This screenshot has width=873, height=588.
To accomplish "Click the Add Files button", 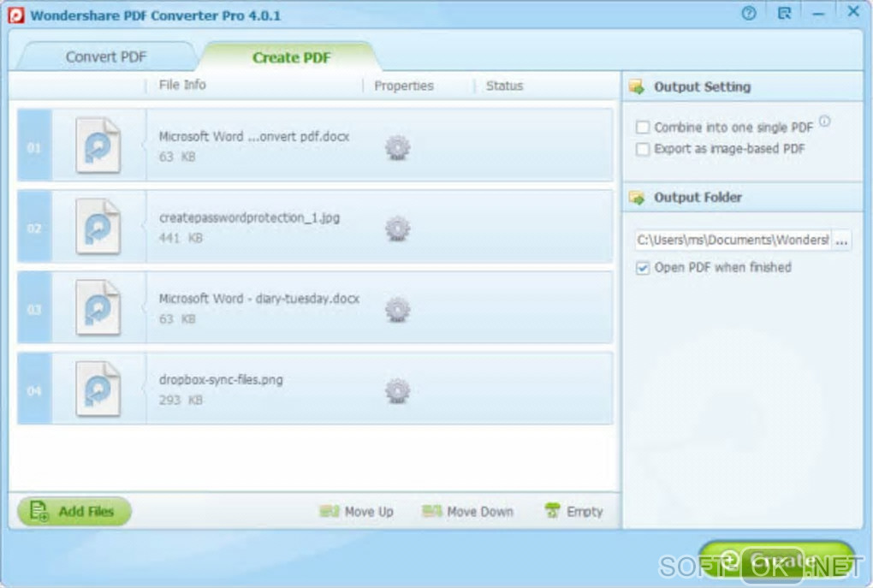I will (x=74, y=511).
